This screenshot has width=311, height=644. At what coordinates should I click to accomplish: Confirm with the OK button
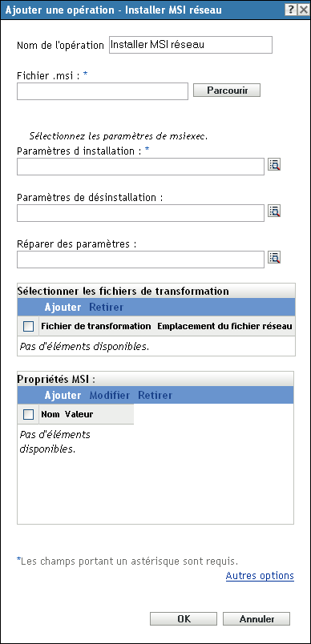tap(184, 619)
